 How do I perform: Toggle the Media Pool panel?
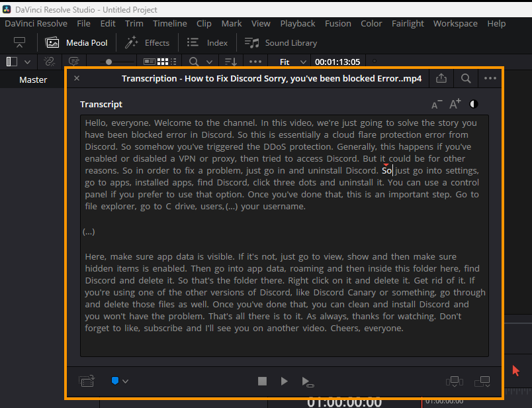(x=76, y=43)
